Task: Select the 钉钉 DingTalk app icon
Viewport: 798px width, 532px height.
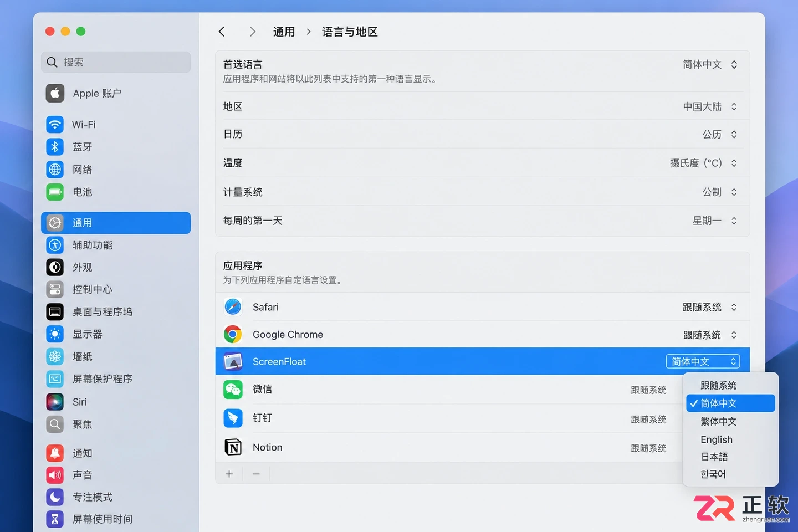Action: [x=233, y=418]
